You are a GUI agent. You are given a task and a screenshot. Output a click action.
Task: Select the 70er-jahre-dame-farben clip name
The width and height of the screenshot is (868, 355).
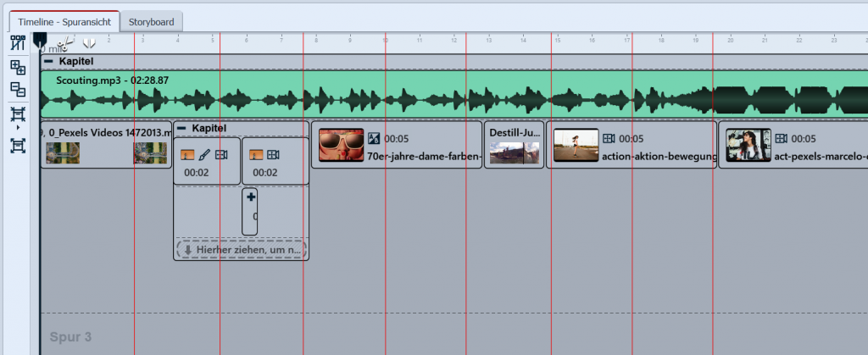tap(424, 155)
